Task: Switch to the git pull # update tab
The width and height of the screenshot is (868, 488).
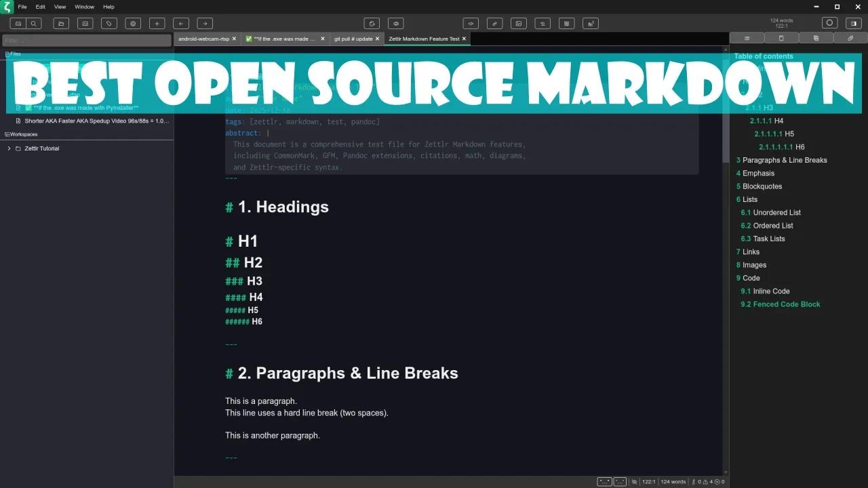Action: click(x=357, y=39)
